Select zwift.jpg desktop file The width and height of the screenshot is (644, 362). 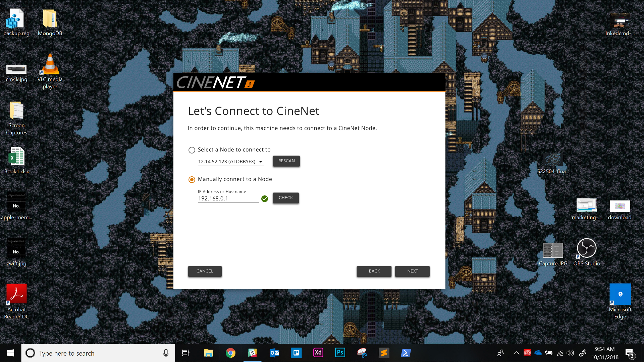coord(16,252)
